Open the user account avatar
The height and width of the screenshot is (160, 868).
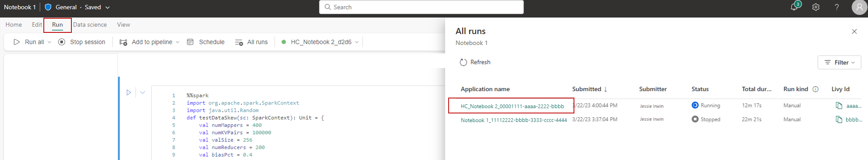[x=859, y=7]
